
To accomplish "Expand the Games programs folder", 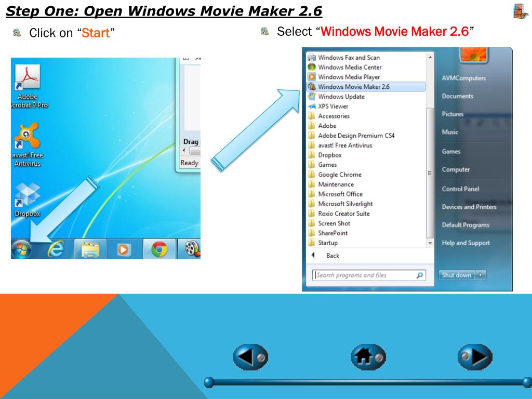I will [366, 165].
